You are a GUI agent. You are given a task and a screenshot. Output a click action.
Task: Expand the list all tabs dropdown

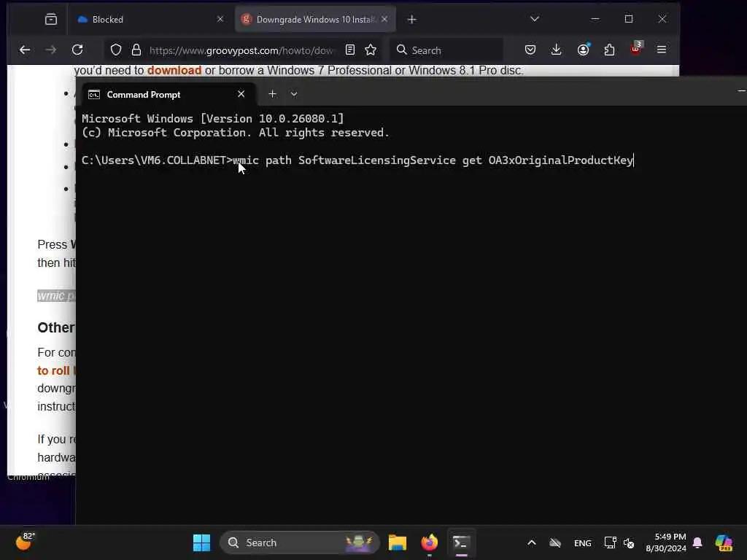point(535,19)
